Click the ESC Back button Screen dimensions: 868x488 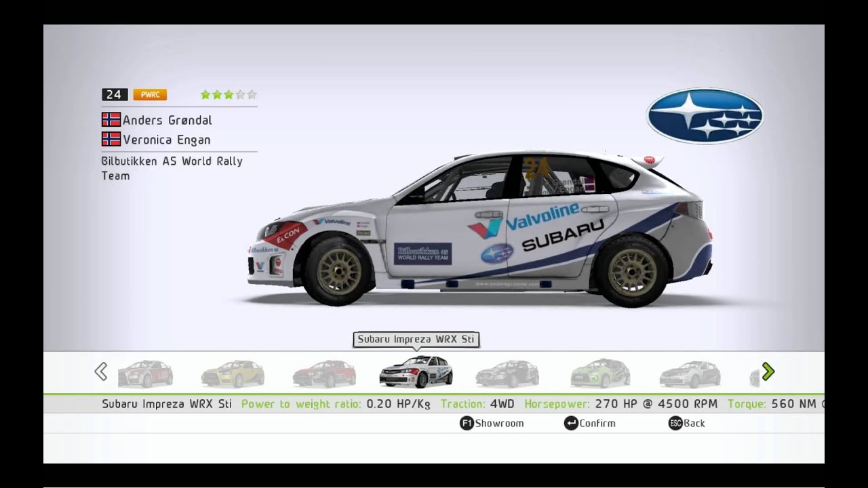pyautogui.click(x=687, y=423)
